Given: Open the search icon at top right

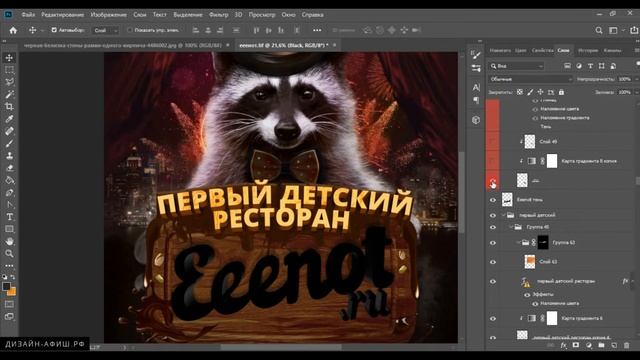Looking at the screenshot, I should [599, 30].
